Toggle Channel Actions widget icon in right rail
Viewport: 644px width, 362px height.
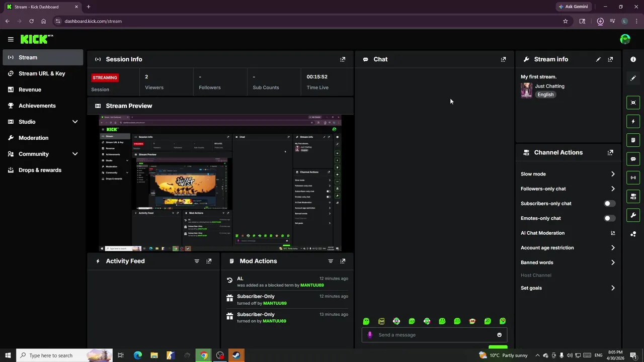[633, 196]
